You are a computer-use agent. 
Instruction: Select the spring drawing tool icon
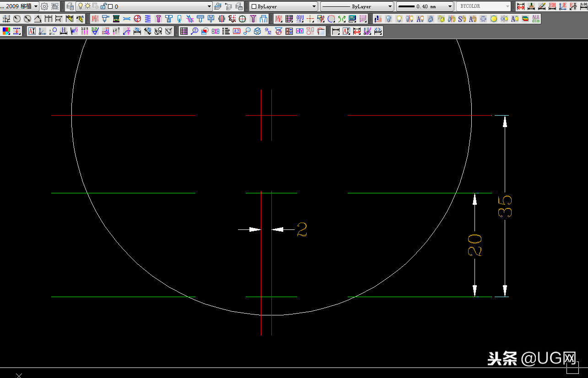coord(148,19)
